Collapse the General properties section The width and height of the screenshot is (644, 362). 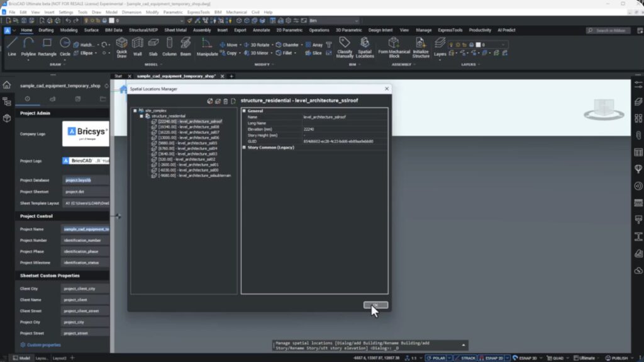[x=244, y=111]
